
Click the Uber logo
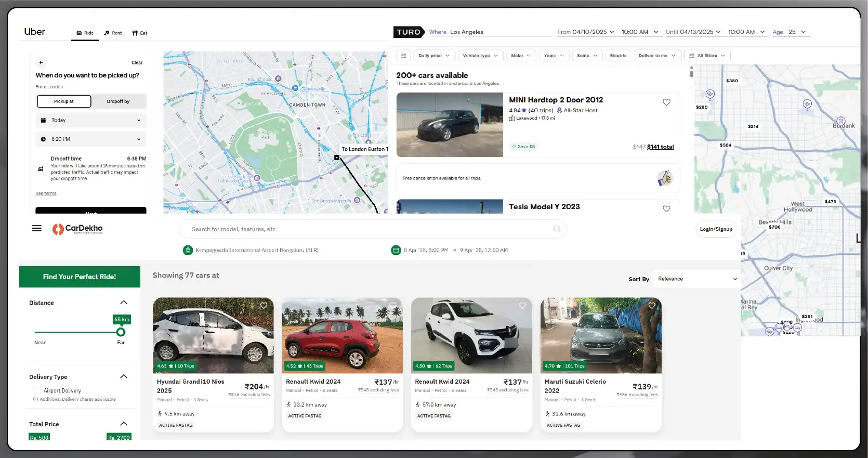34,32
